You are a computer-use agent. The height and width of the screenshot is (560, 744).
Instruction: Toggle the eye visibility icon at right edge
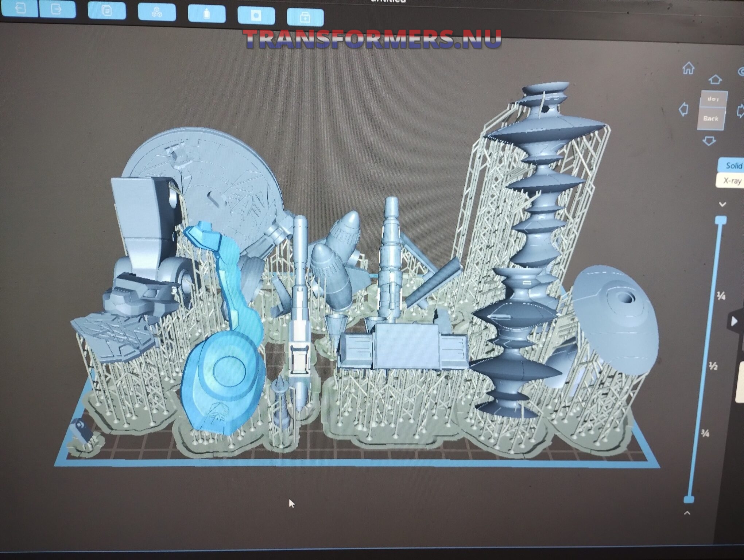[x=741, y=71]
